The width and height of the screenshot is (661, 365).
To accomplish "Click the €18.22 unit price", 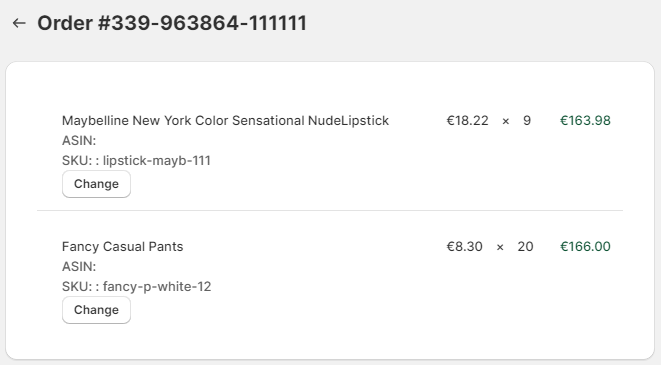I will [x=467, y=121].
